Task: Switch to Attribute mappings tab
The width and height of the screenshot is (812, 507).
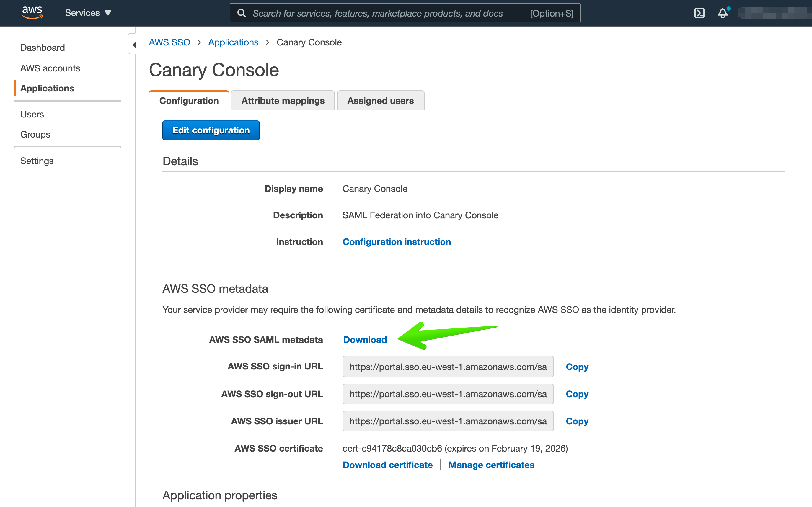Action: point(283,101)
